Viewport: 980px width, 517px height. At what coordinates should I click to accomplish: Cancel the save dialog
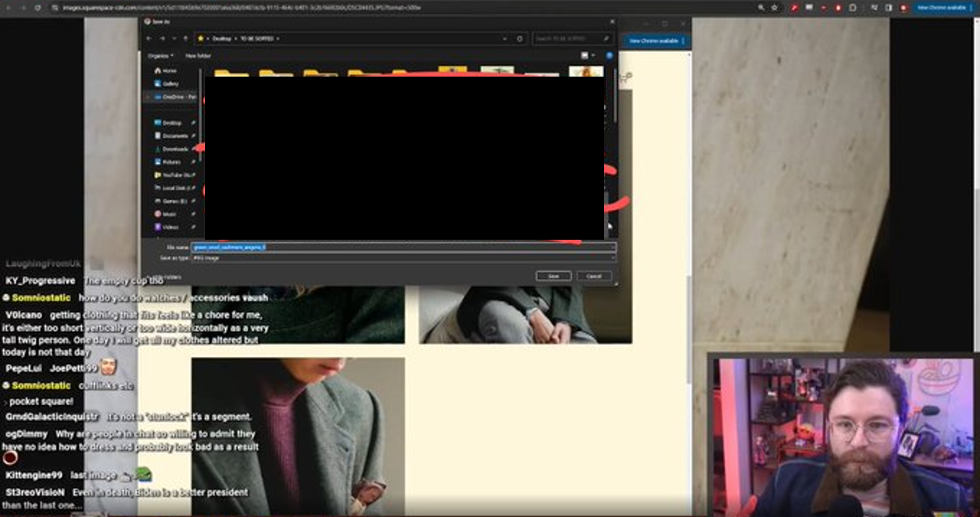(x=594, y=276)
